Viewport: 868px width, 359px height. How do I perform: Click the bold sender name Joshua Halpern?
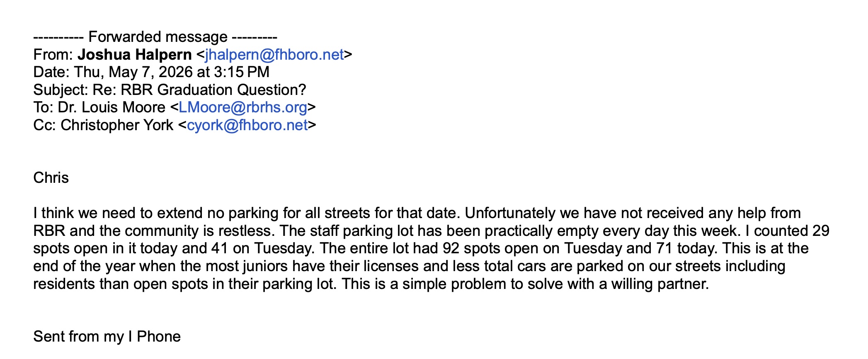coord(135,55)
